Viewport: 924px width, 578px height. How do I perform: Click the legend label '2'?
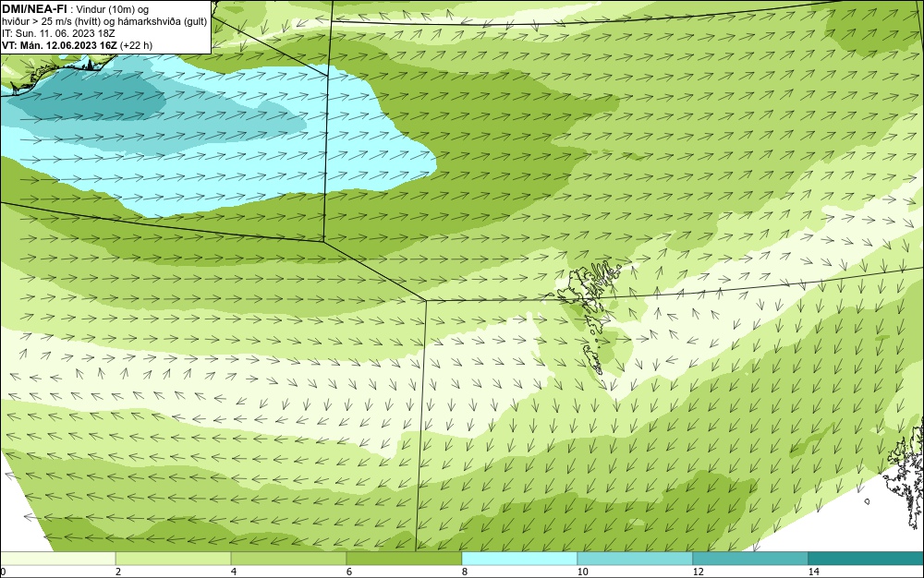(x=118, y=572)
